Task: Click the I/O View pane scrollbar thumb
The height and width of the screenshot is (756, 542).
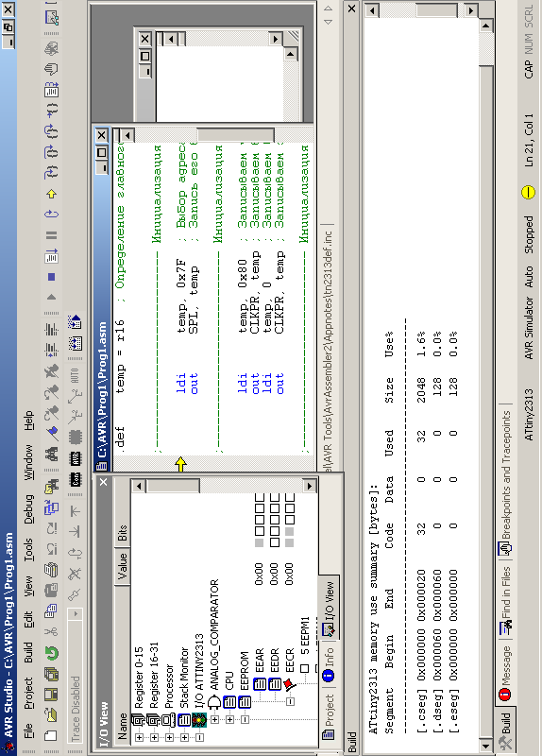Action: click(173, 486)
